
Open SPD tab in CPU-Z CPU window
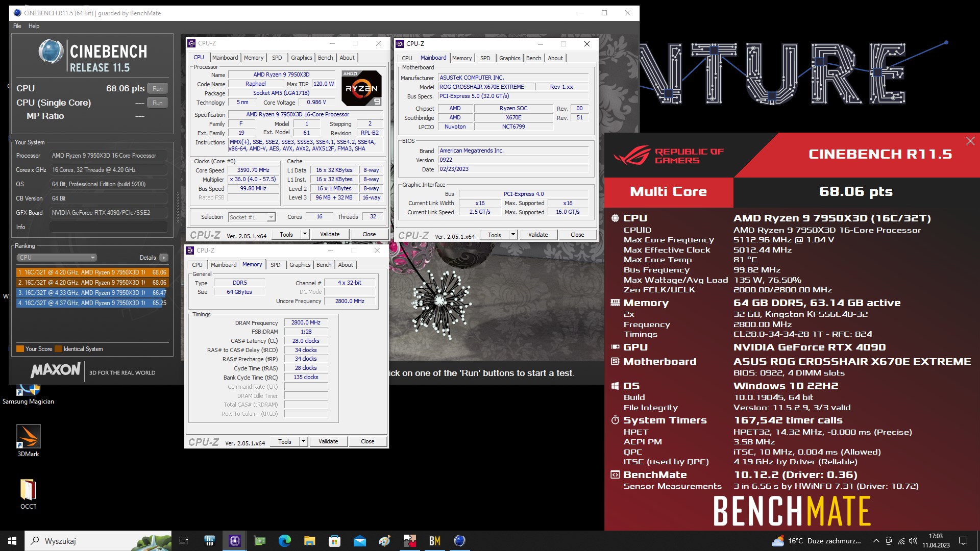pos(277,58)
